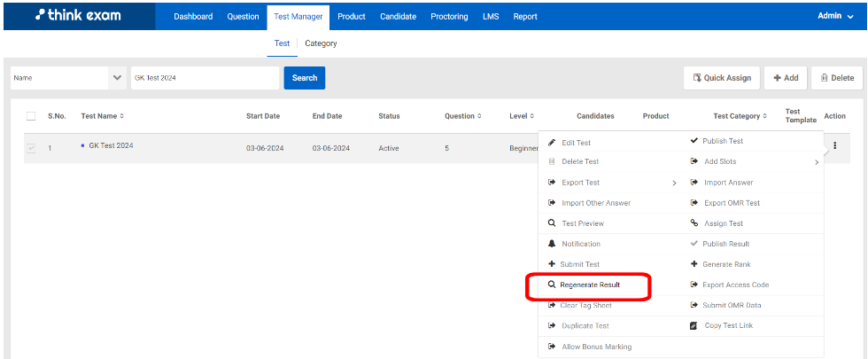Screen dimensions: 868x359
Task: Click the bell icon beside Notification
Action: (552, 244)
